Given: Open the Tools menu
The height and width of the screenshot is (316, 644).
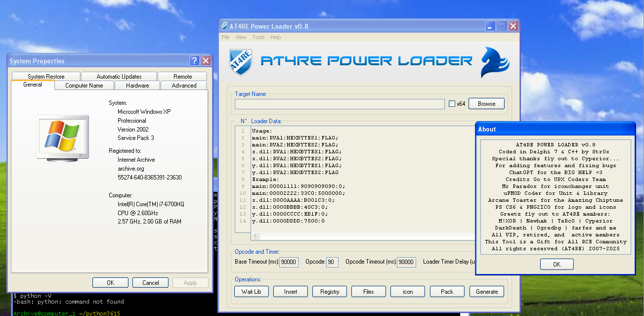Looking at the screenshot, I should 258,37.
